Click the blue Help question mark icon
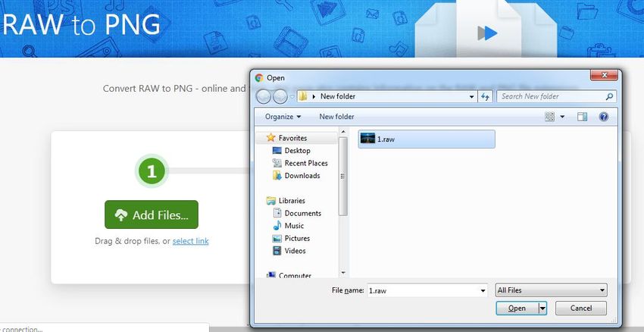 pyautogui.click(x=604, y=117)
